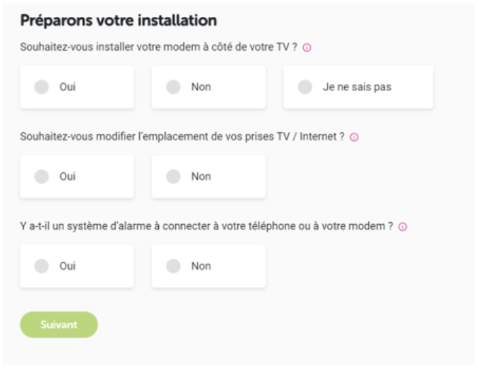Click the green Suivant button

[59, 325]
